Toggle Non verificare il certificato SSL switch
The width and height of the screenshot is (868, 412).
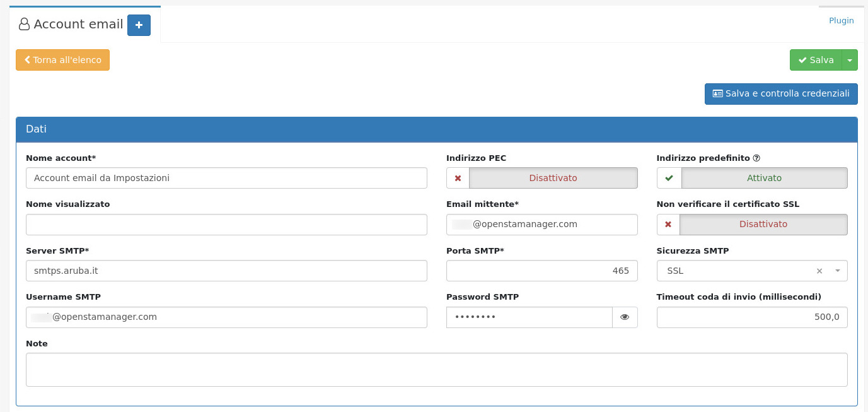click(763, 224)
